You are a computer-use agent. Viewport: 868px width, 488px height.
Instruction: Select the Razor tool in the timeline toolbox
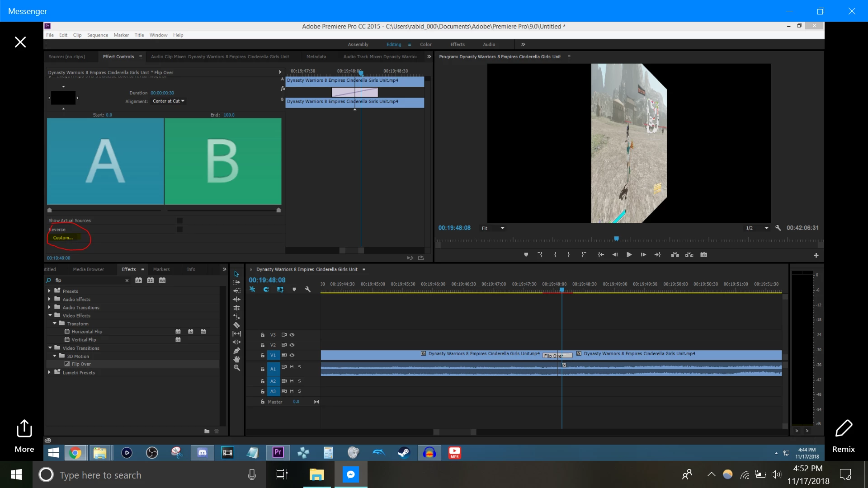236,325
